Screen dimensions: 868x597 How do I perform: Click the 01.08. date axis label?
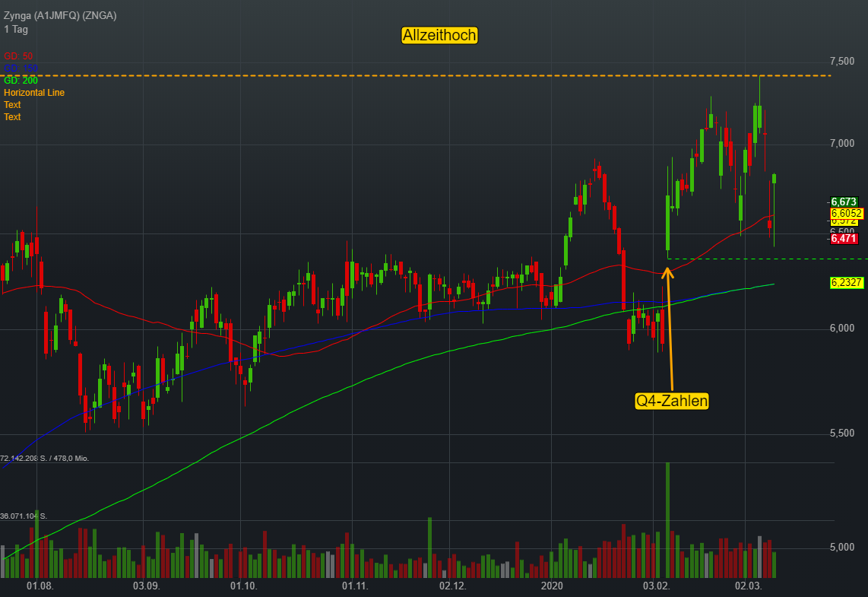click(x=40, y=586)
